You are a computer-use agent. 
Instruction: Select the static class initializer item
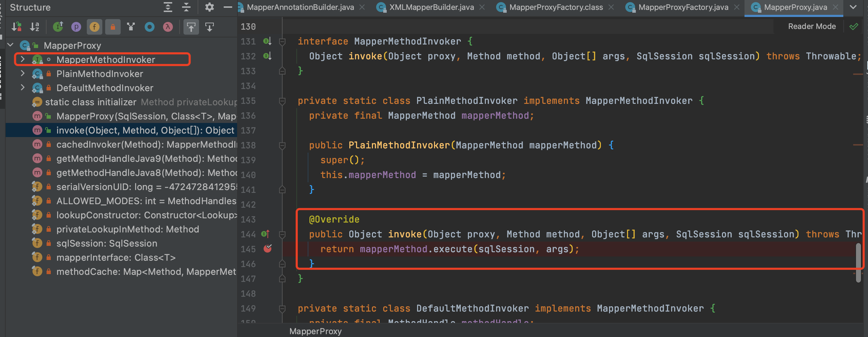121,102
